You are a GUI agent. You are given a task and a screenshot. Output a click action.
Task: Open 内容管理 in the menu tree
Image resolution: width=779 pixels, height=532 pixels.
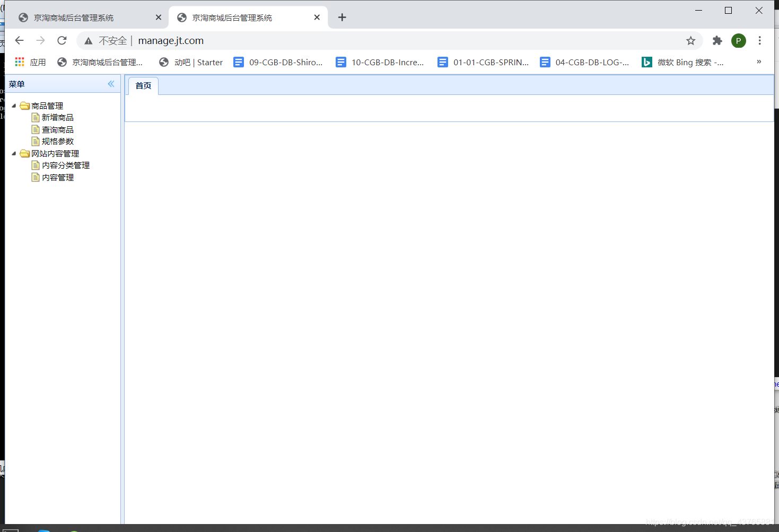58,177
